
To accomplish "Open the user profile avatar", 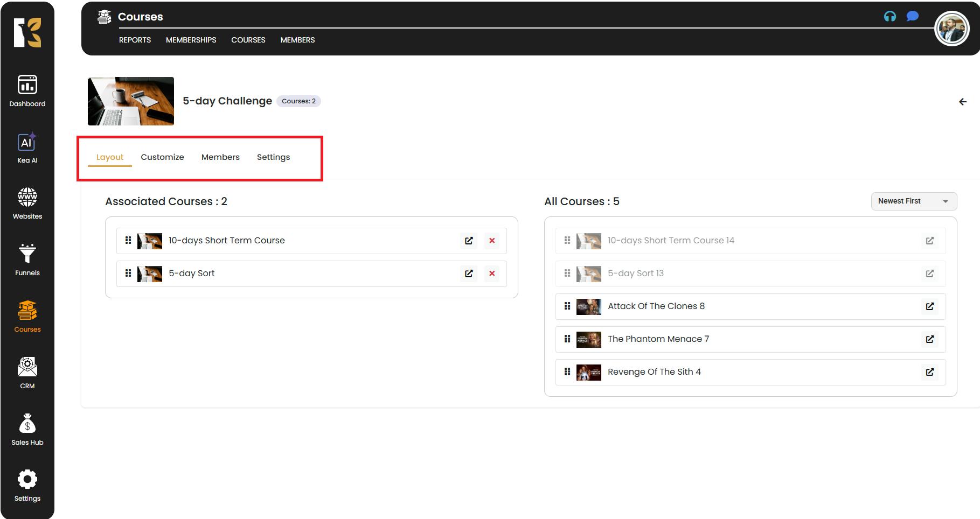I will [951, 29].
